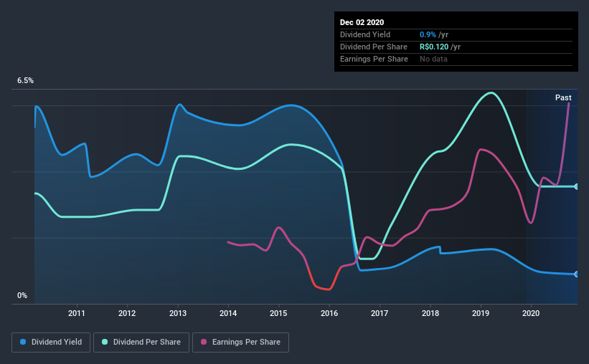Viewport: 589px width, 364px height.
Task: Click the 0.9% yield value in tooltip
Action: (426, 34)
